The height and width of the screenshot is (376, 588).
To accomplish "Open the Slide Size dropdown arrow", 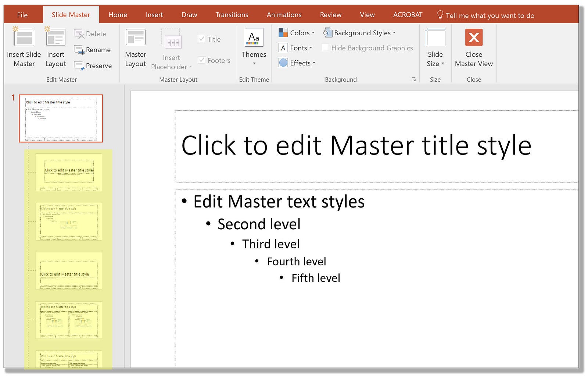I will coord(443,64).
